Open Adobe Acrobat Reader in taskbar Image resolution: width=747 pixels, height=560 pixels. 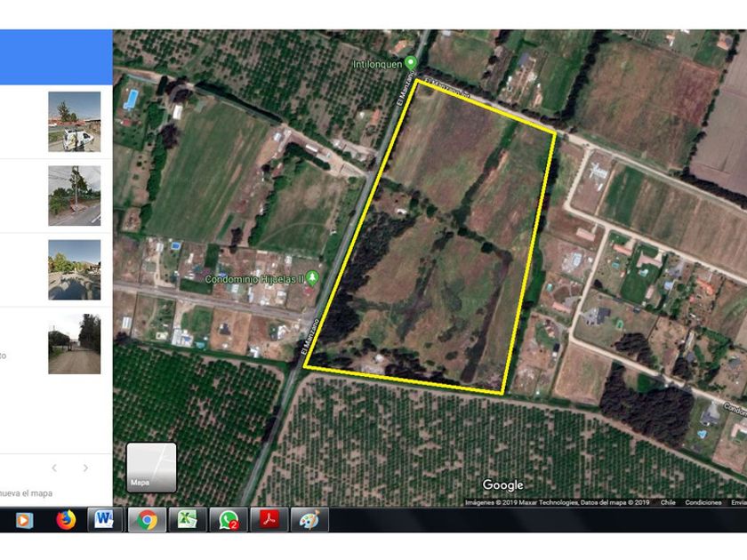point(269,520)
